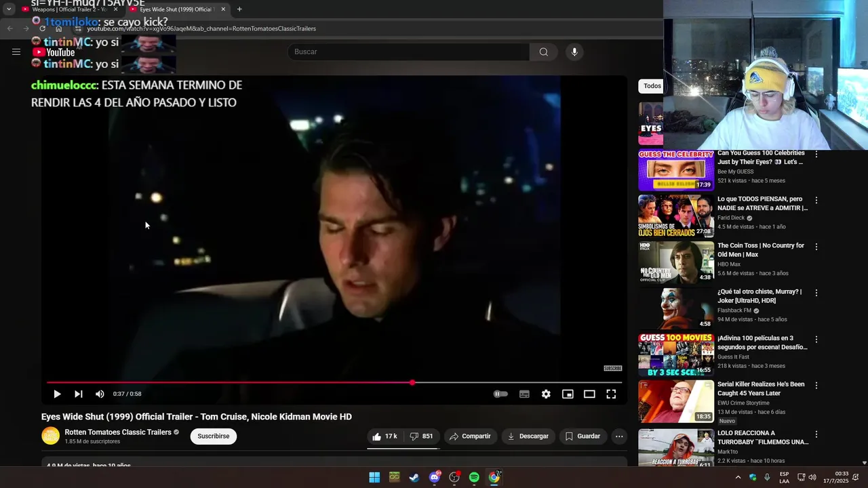This screenshot has height=488, width=868.
Task: Save video with Guardar button
Action: (583, 436)
